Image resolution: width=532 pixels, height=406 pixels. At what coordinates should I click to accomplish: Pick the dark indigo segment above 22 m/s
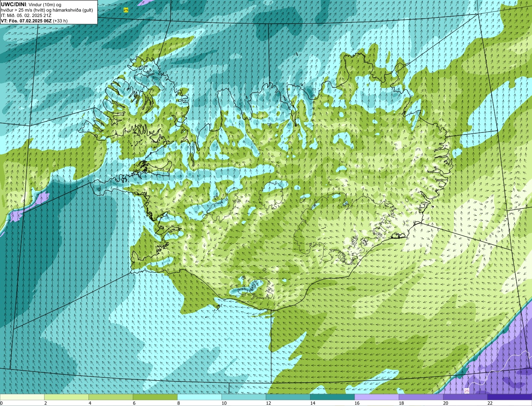(x=510, y=397)
